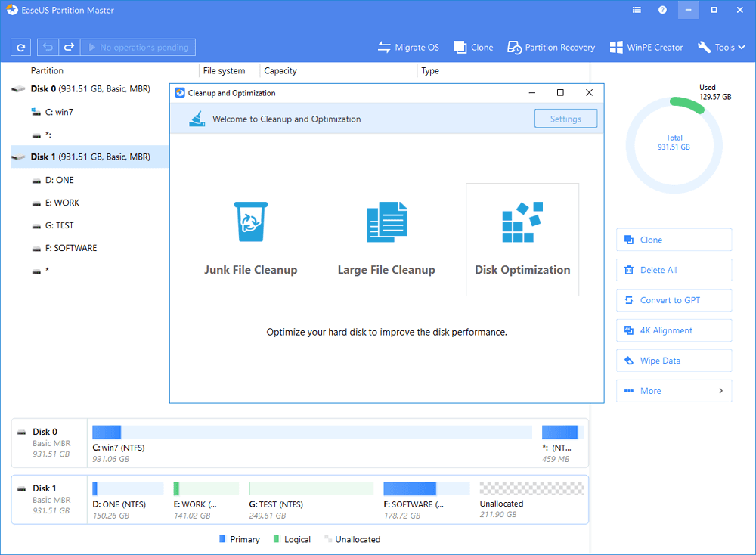The width and height of the screenshot is (756, 555).
Task: Click the Primary legend color swatch
Action: pyautogui.click(x=222, y=538)
